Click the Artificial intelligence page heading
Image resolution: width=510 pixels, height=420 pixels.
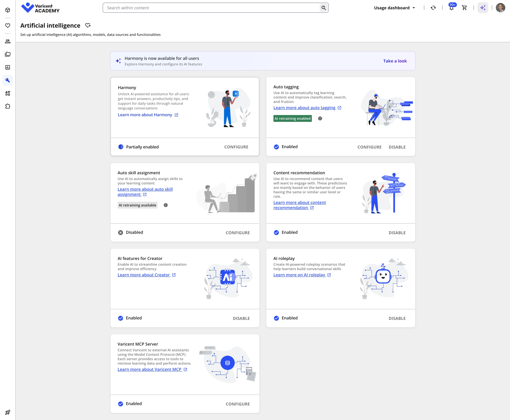click(x=50, y=25)
